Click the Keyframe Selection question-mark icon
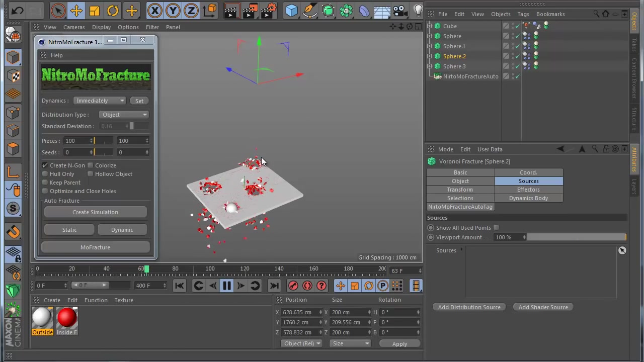Viewport: 644px width, 362px height. (x=321, y=286)
